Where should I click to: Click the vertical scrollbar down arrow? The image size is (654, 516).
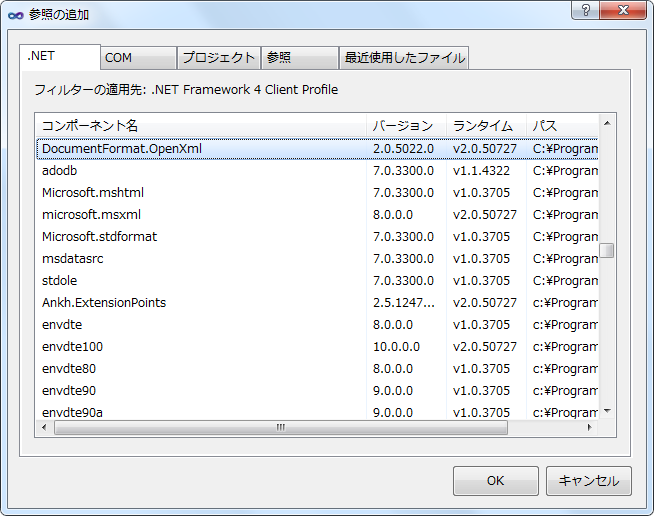coord(607,411)
